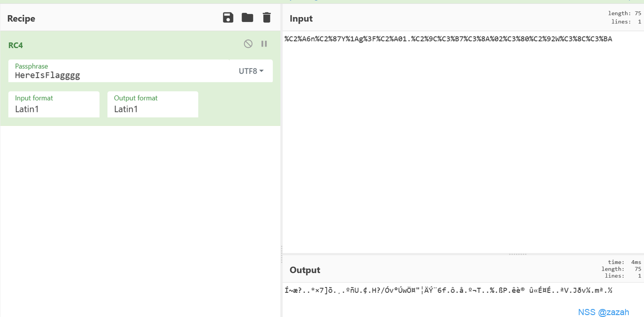This screenshot has height=317, width=644.
Task: Click the Output pane heading
Action: (305, 270)
